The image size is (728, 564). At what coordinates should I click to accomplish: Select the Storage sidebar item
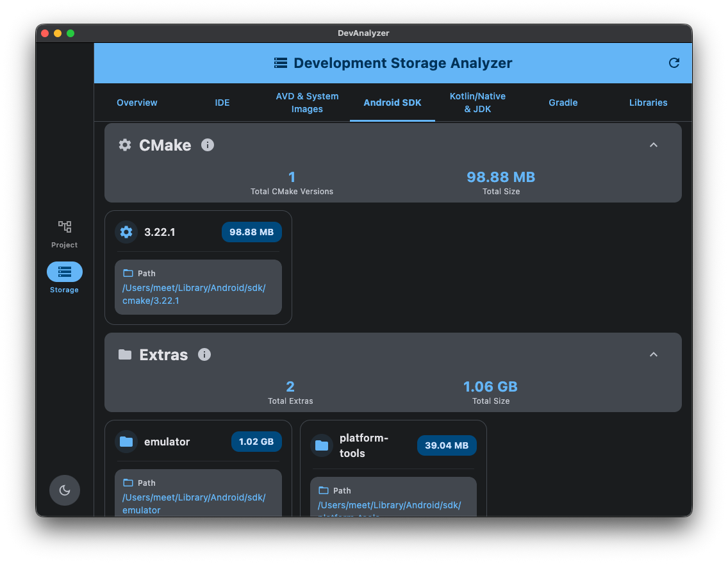(65, 278)
